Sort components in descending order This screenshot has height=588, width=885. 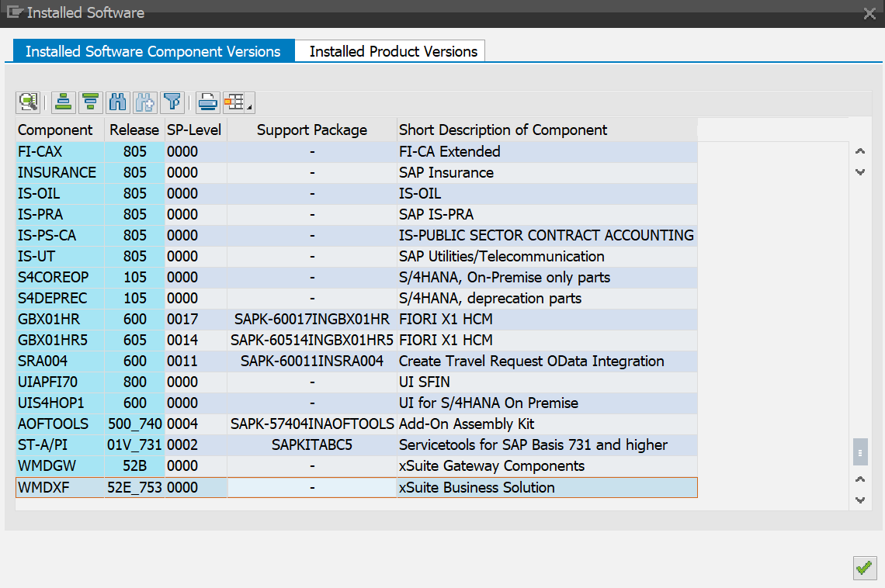(x=90, y=102)
